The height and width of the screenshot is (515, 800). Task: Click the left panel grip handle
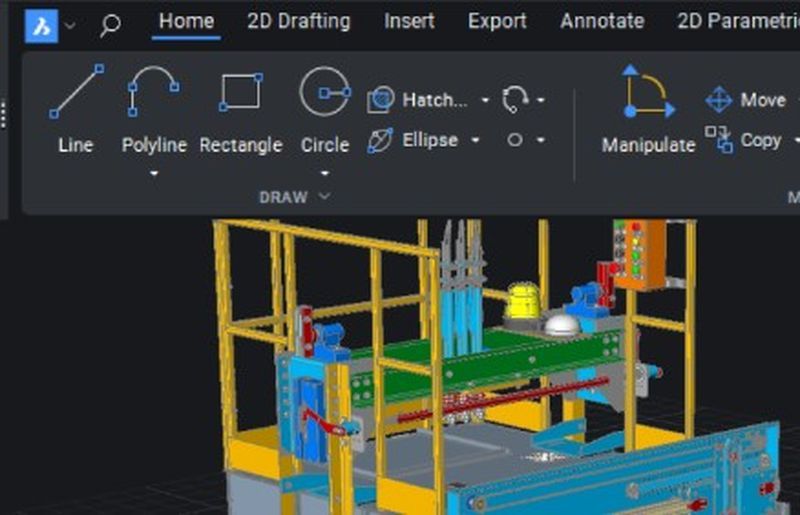[3, 114]
